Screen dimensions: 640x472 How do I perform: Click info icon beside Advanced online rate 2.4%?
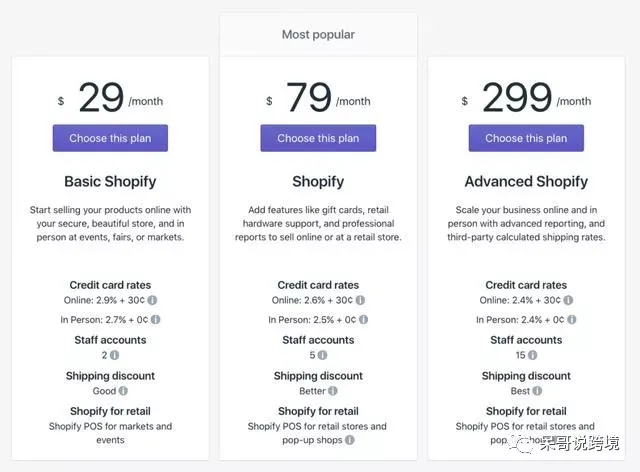[x=568, y=300]
